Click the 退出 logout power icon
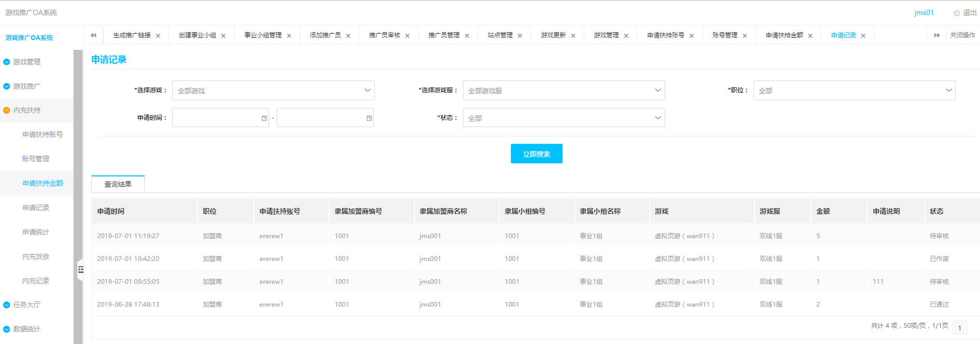 pyautogui.click(x=956, y=13)
